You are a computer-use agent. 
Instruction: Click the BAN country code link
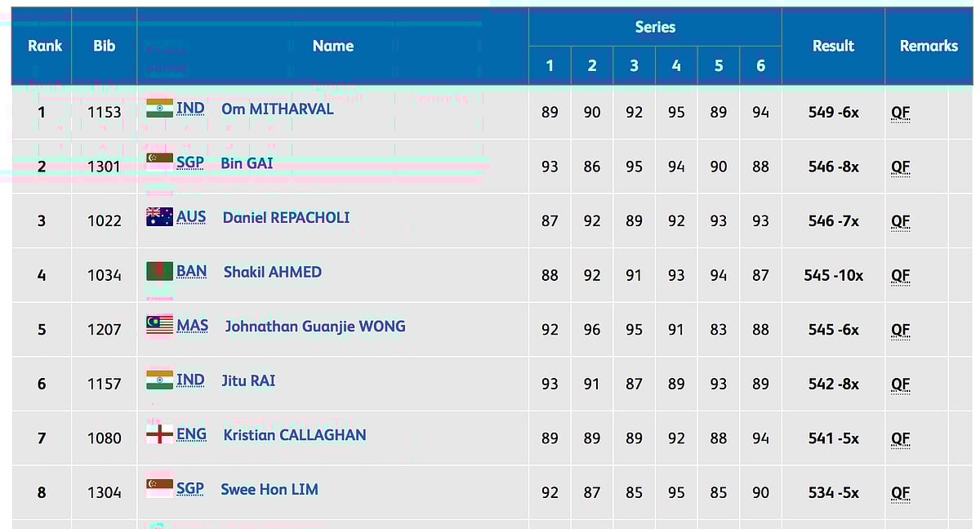[191, 271]
